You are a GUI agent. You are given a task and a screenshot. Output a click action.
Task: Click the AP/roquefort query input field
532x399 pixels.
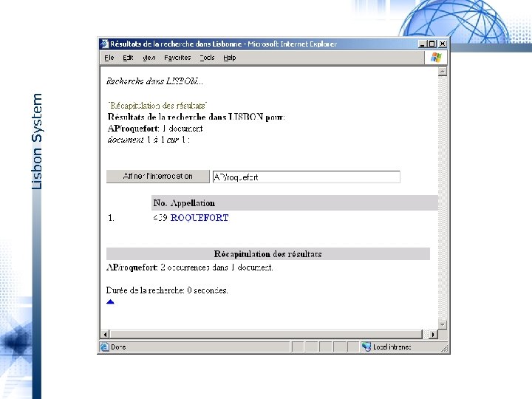point(307,177)
